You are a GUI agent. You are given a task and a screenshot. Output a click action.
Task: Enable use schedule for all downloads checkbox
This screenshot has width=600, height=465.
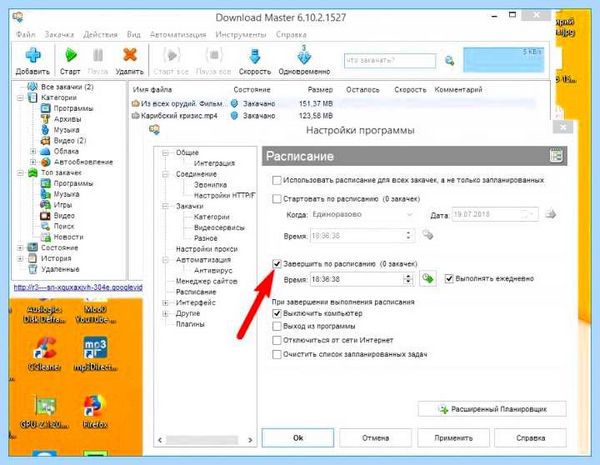tap(277, 180)
